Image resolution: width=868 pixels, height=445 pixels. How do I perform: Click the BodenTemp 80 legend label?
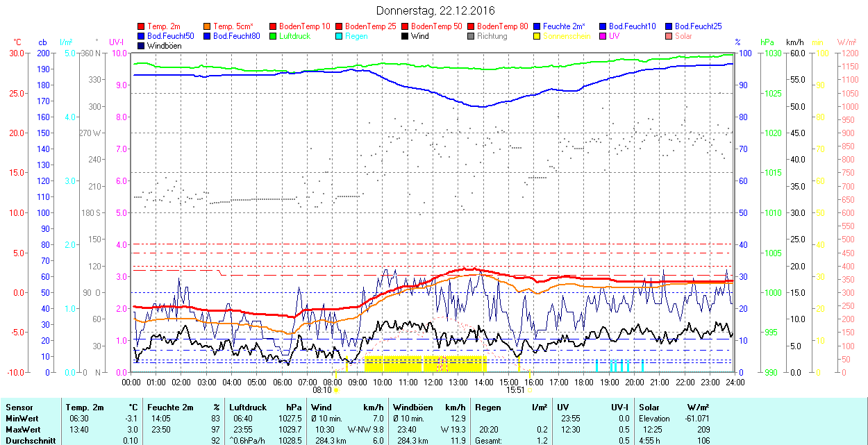502,26
